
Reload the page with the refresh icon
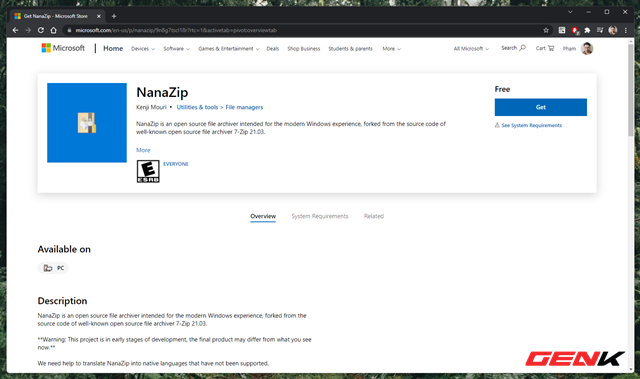click(41, 30)
